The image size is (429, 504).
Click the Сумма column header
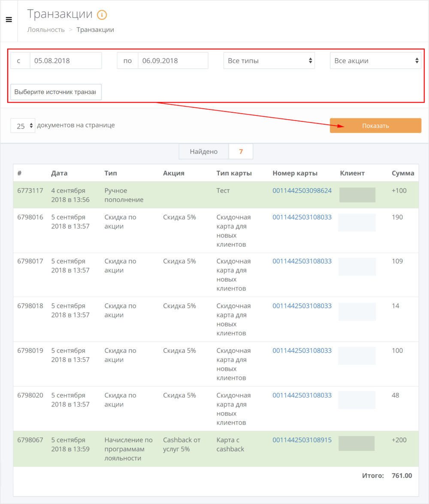tap(403, 173)
